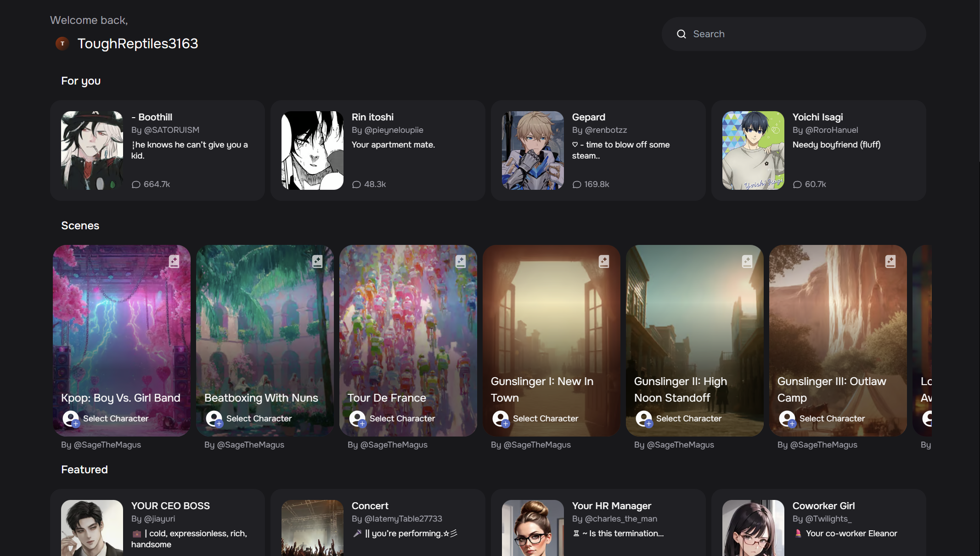Open @SageTheMagus link under Kpop scene
This screenshot has height=556, width=980.
(x=107, y=445)
